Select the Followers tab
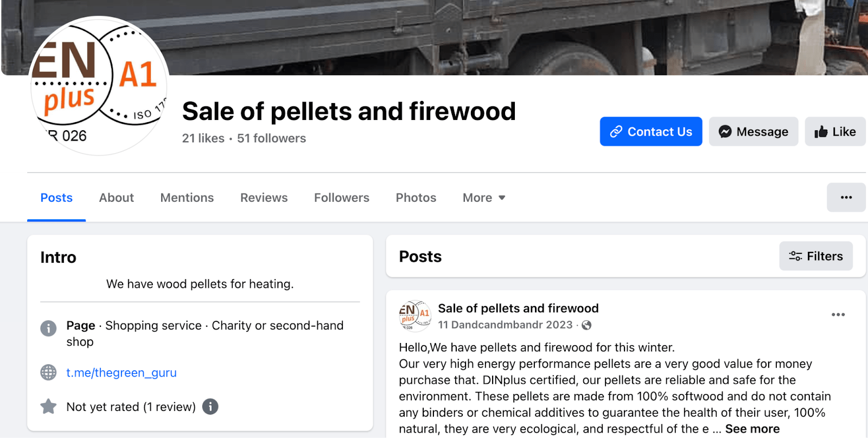 (x=341, y=197)
